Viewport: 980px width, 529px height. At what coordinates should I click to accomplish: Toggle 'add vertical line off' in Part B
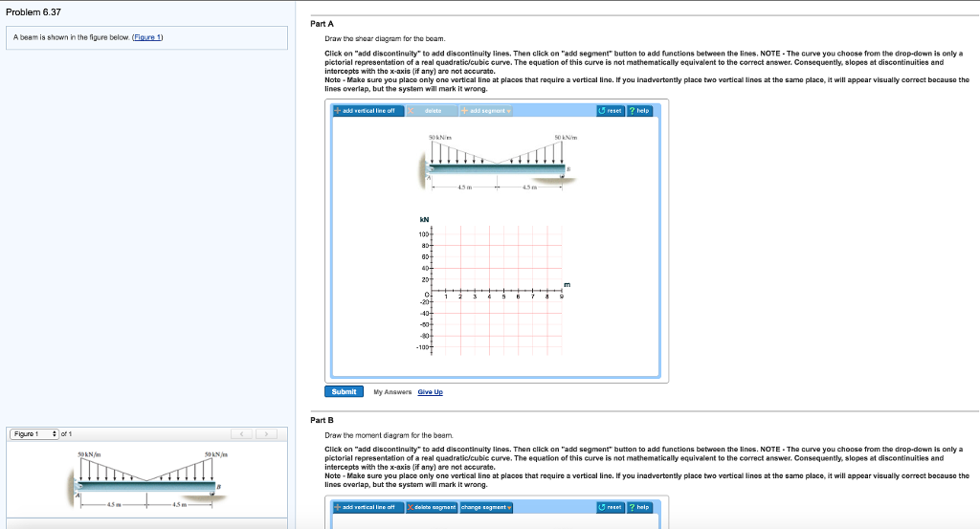(x=368, y=507)
